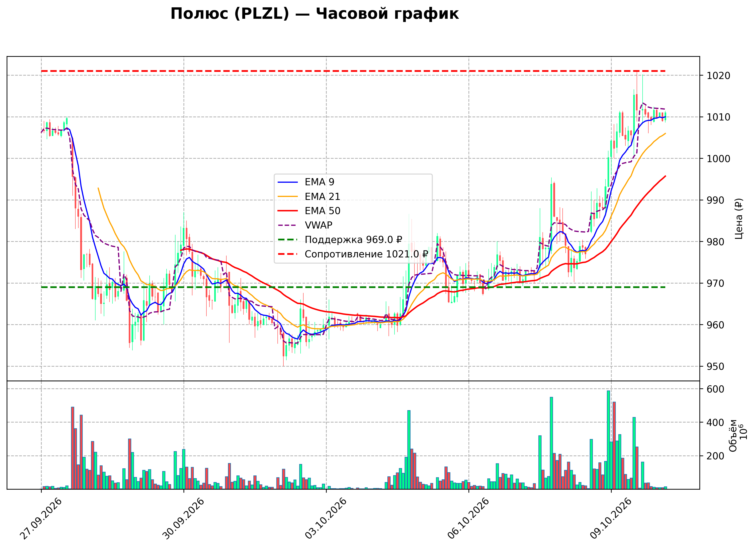Click the date label 03.10.2026
Image resolution: width=756 pixels, height=548 pixels.
tap(326, 519)
